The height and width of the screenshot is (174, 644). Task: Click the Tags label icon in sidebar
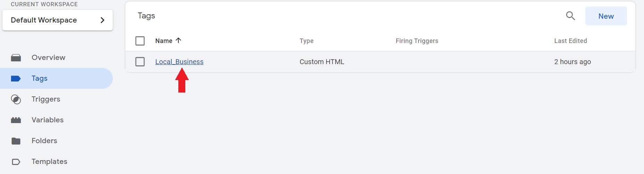16,79
